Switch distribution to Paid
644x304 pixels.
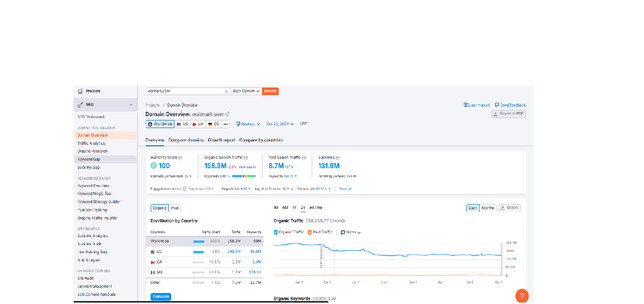point(175,208)
